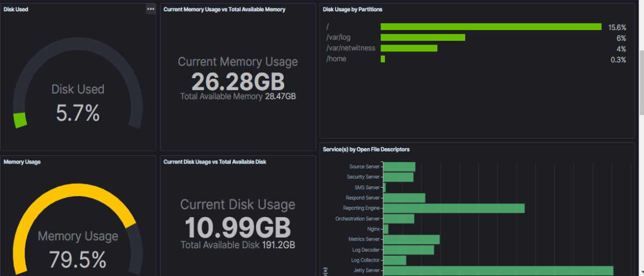Click the Reporting Engine bar
Image resolution: width=644 pixels, height=276 pixels.
point(453,208)
